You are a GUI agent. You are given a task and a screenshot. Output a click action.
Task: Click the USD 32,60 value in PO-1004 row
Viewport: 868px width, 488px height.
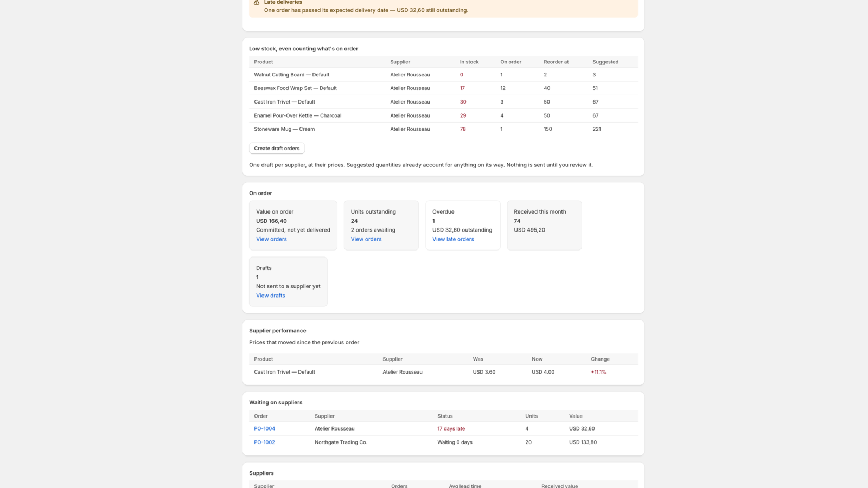(x=582, y=428)
